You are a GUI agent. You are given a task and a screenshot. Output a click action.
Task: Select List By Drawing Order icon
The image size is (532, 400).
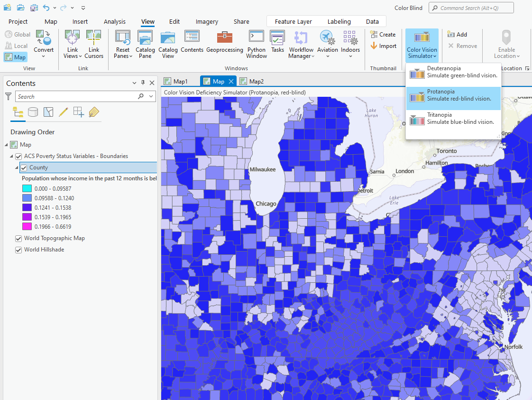click(x=18, y=112)
